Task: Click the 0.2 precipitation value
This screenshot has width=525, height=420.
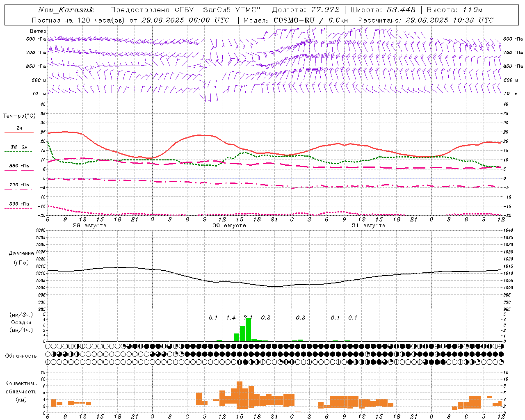Action: click(266, 318)
